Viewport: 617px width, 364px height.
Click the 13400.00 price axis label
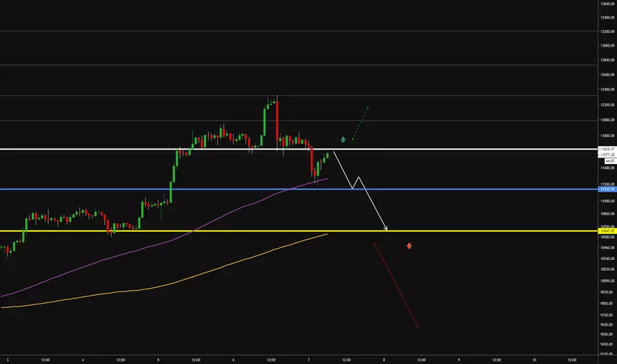(x=608, y=17)
